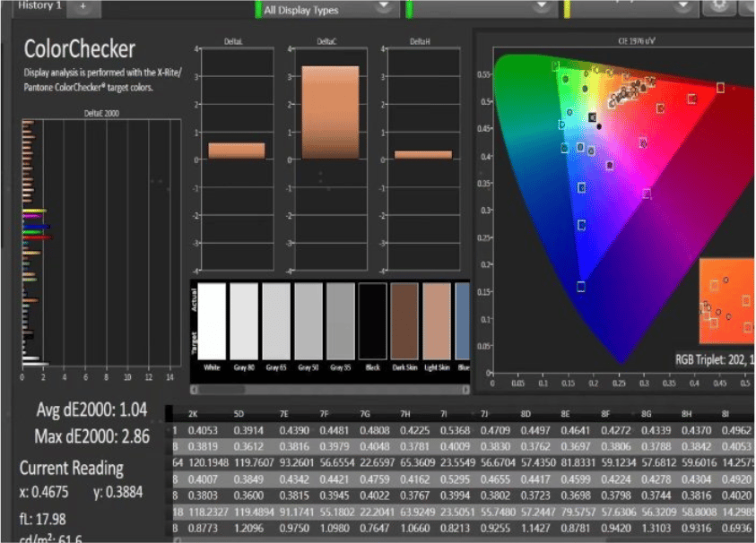Click the 8G column header
756x543 pixels.
[x=646, y=414]
